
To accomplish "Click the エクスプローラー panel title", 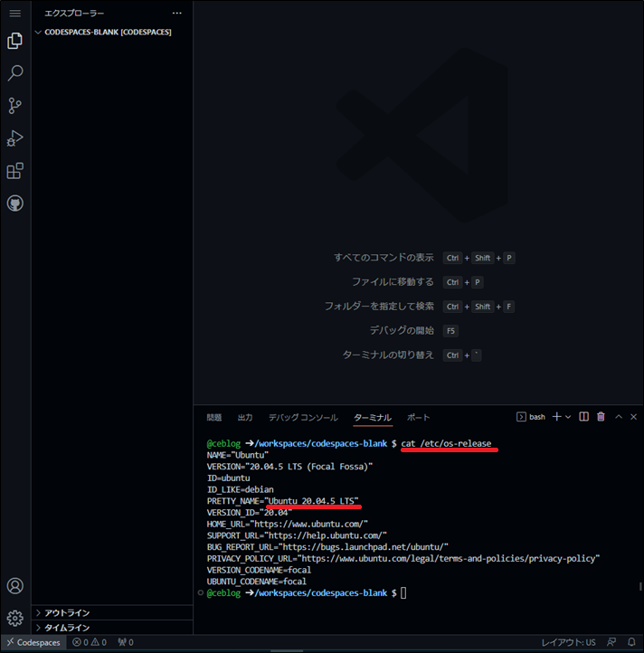I will click(x=74, y=14).
